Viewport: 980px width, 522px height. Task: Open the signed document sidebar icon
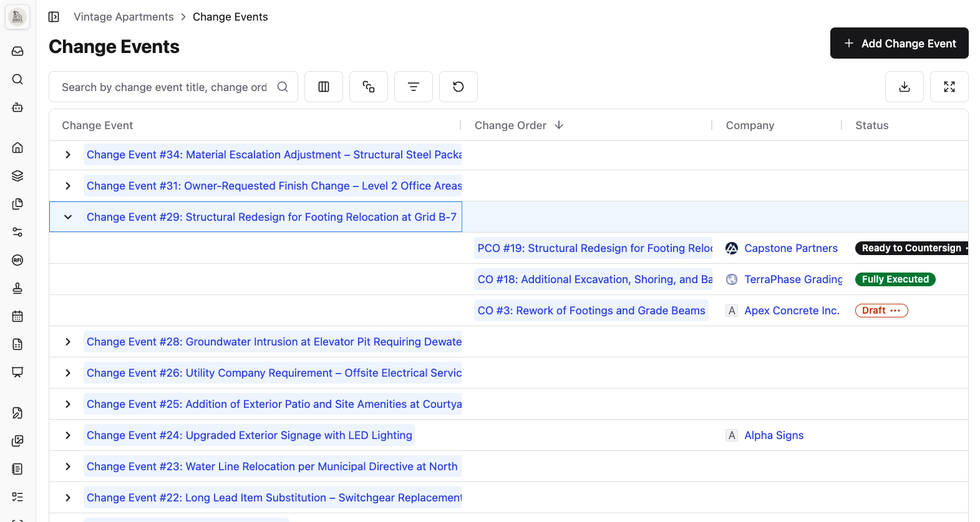(x=17, y=413)
